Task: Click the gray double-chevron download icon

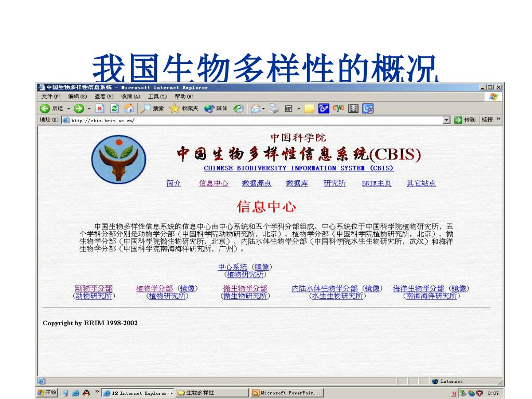Action: click(353, 109)
